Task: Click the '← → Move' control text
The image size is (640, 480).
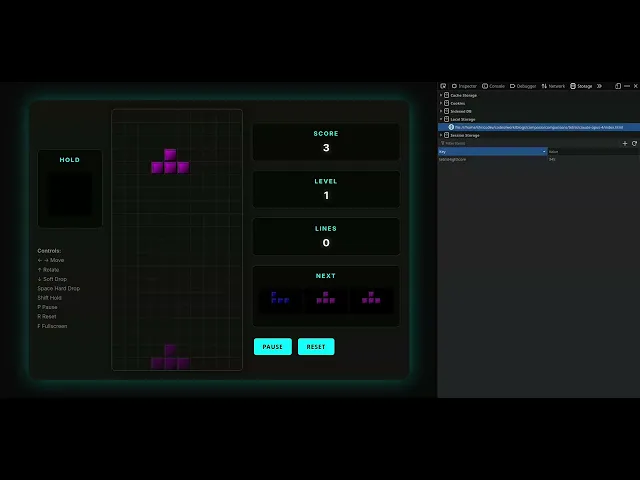Action: [x=51, y=260]
